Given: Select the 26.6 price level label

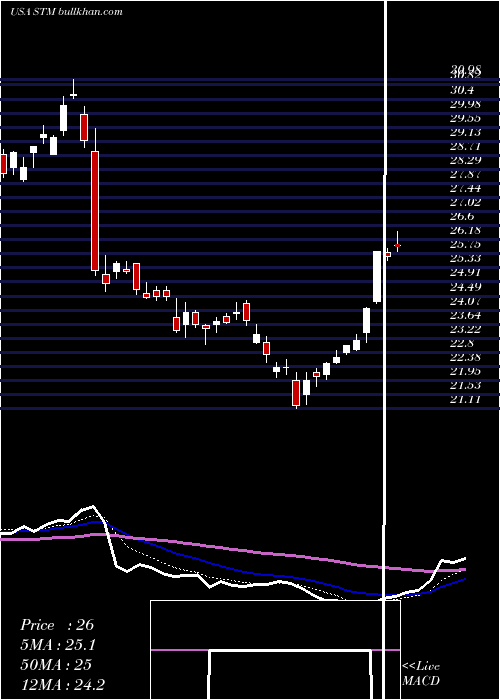Looking at the screenshot, I should [462, 217].
